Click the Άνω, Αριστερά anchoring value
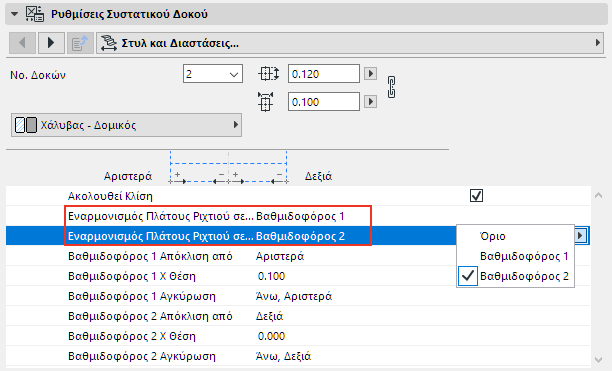Viewport: 612px width, 371px height. coord(294,296)
